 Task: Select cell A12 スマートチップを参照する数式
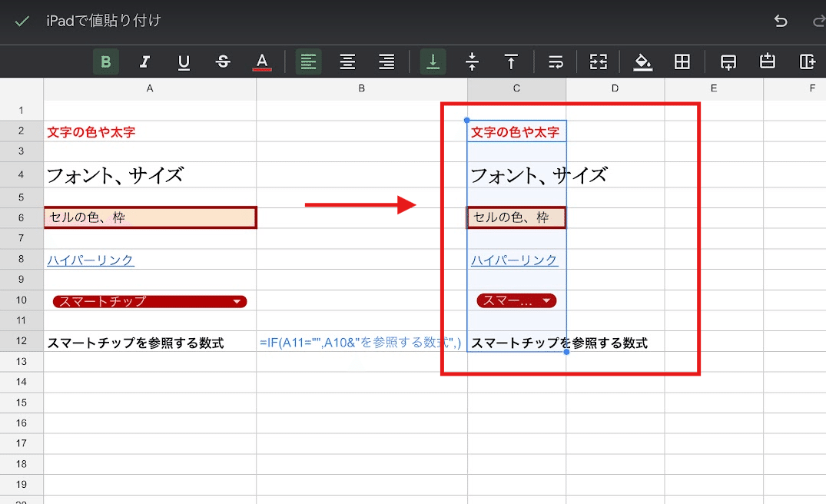150,343
